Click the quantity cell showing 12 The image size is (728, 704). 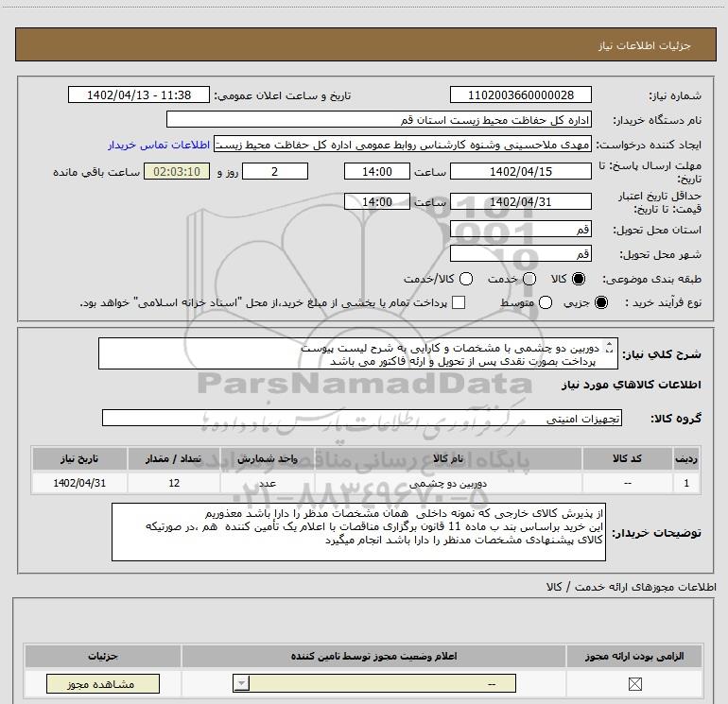174,483
